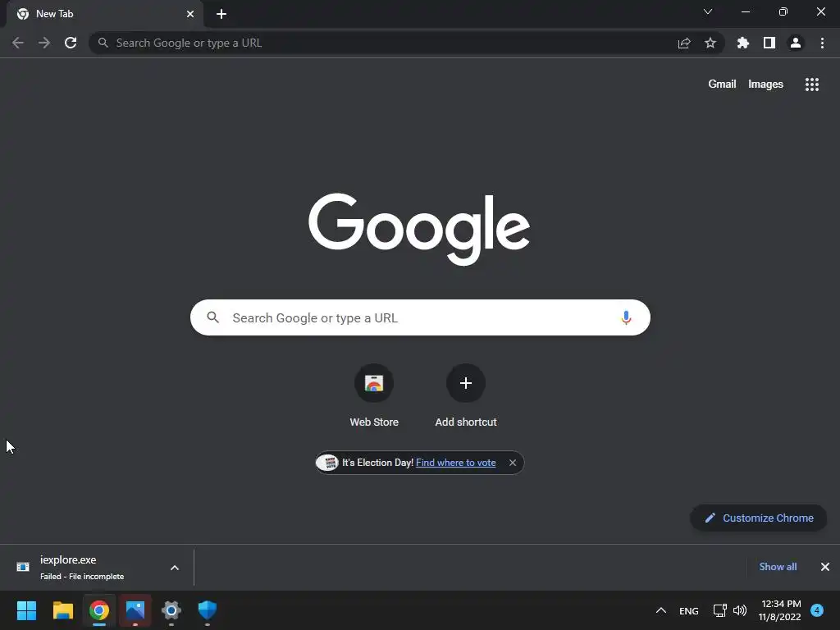This screenshot has height=630, width=840.
Task: Click the Election Day doodle icon
Action: [x=327, y=463]
